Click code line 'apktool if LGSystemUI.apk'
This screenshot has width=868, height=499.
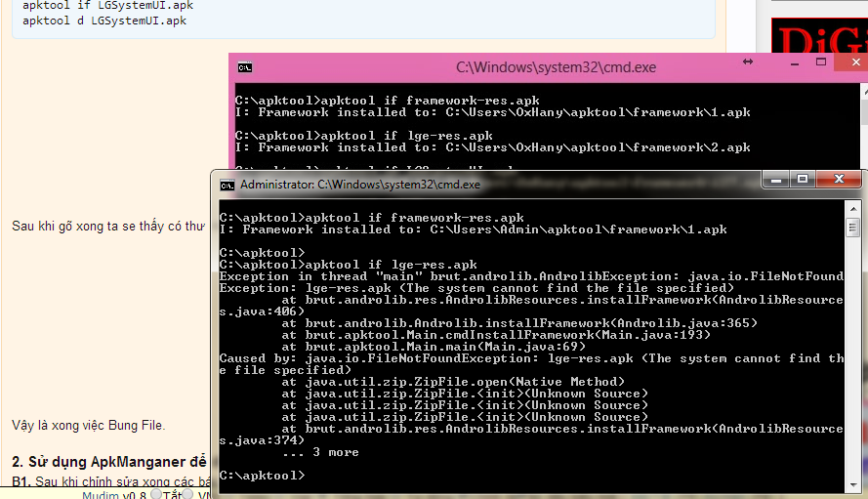108,6
